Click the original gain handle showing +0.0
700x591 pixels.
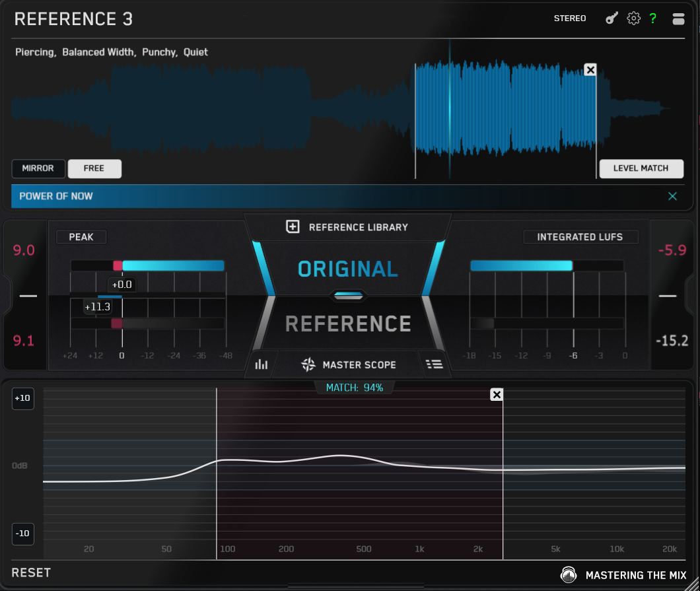point(122,285)
